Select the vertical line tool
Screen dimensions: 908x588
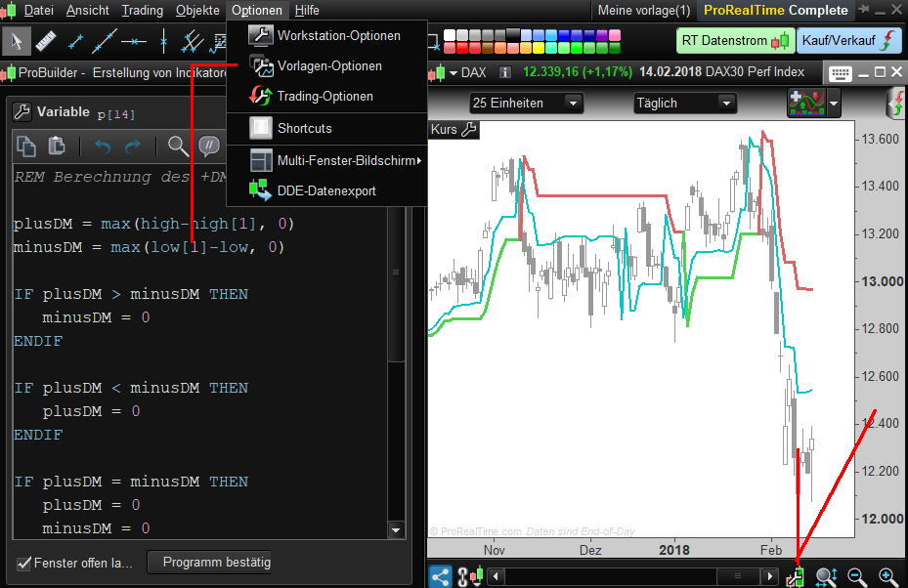164,41
